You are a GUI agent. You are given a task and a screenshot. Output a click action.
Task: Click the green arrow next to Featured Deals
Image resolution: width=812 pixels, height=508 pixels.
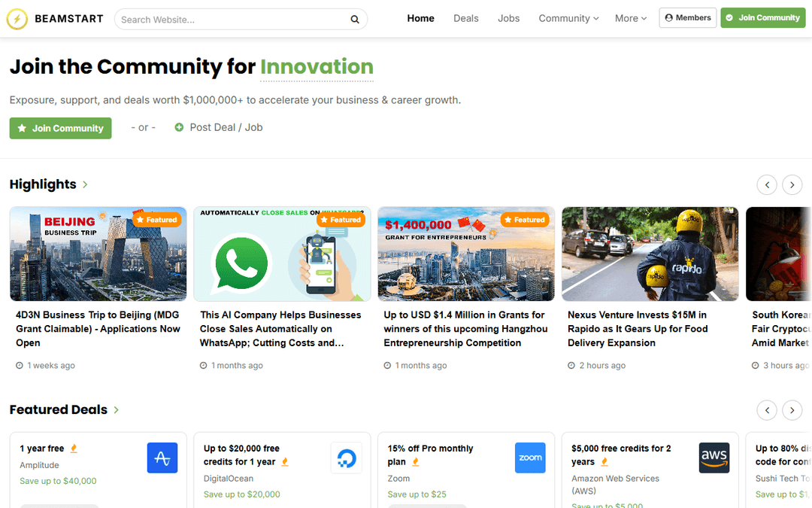(117, 410)
